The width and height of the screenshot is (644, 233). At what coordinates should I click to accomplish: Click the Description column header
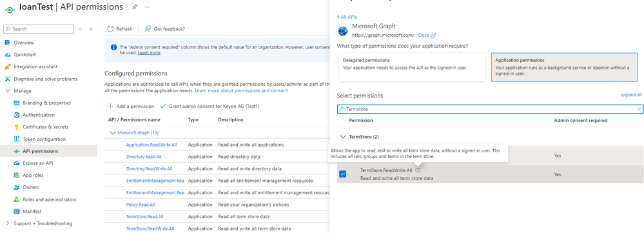(231, 119)
